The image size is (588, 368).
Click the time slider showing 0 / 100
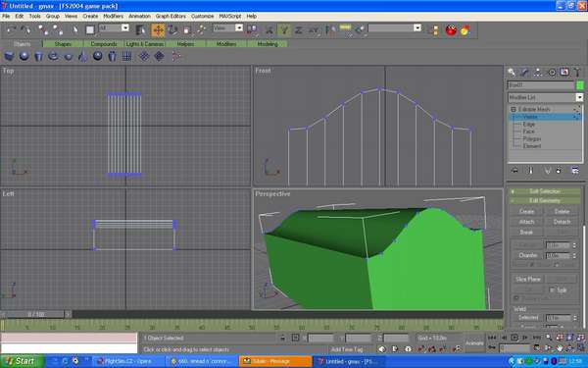coord(36,314)
